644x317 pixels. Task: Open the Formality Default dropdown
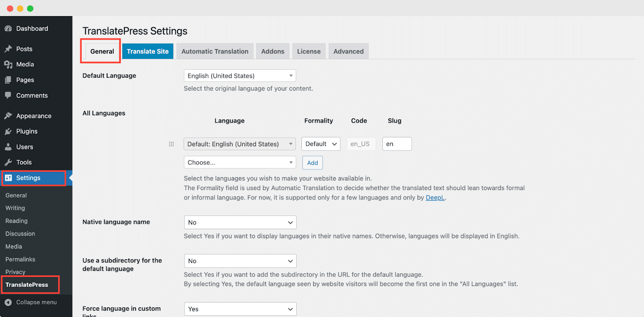(x=321, y=144)
